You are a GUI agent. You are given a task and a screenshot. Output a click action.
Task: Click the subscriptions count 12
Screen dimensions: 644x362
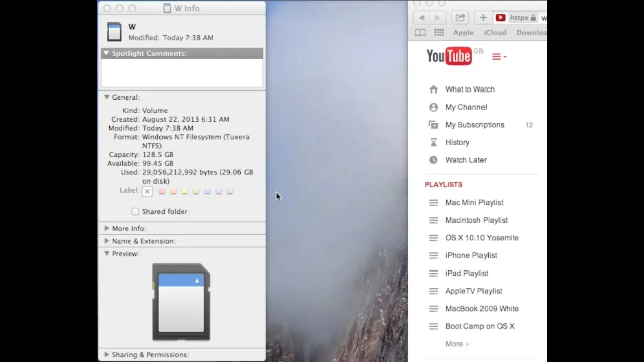[x=529, y=125]
